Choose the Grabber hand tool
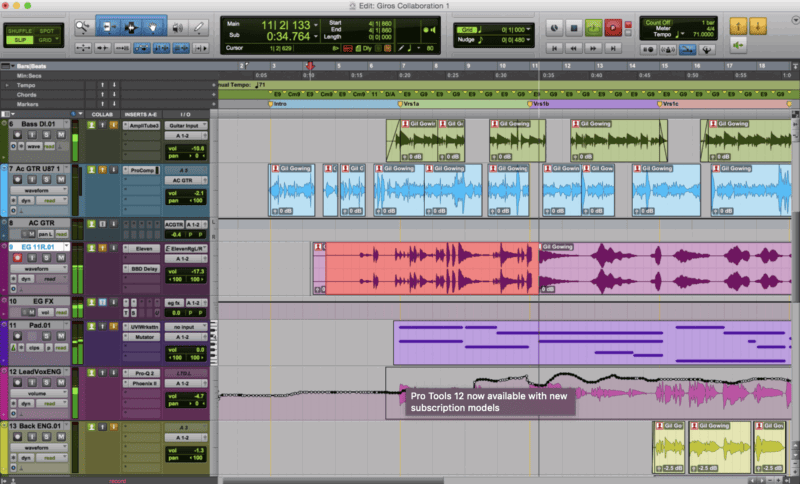800x484 pixels. (153, 27)
